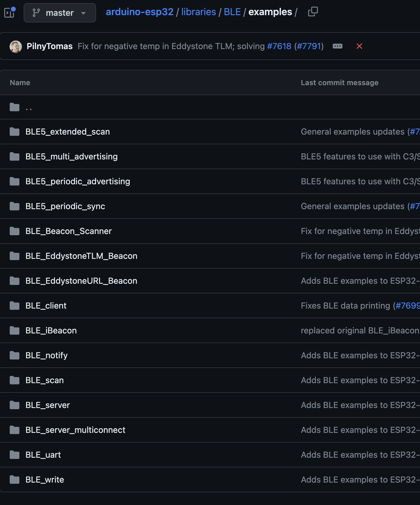Click the BLE_server folder icon

point(15,405)
